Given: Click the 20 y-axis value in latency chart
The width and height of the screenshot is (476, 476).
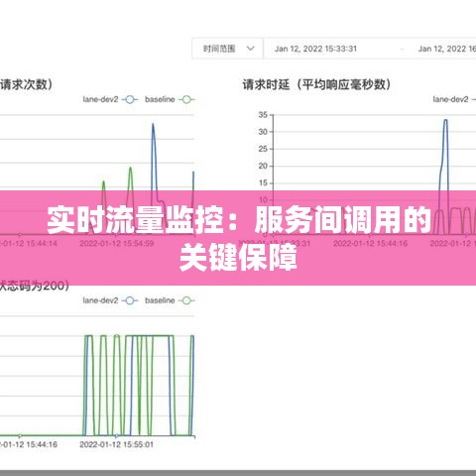Looking at the screenshot, I should [x=263, y=166].
